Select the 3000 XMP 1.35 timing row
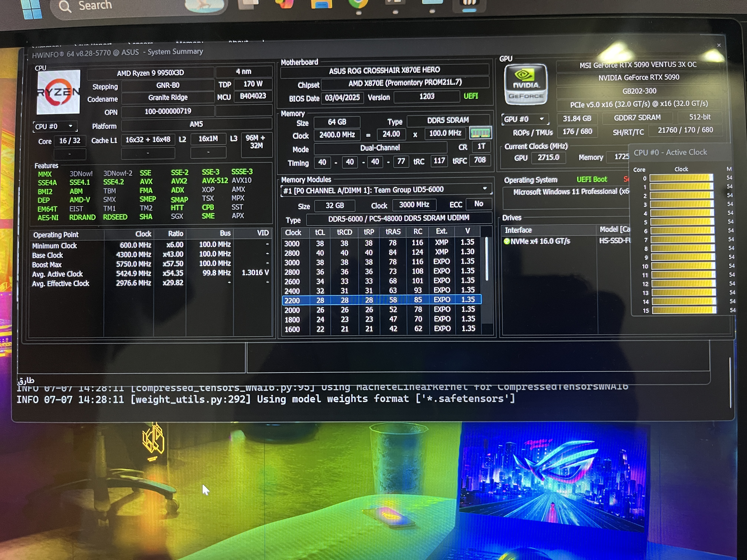Screen dimensions: 747x560 pos(382,243)
